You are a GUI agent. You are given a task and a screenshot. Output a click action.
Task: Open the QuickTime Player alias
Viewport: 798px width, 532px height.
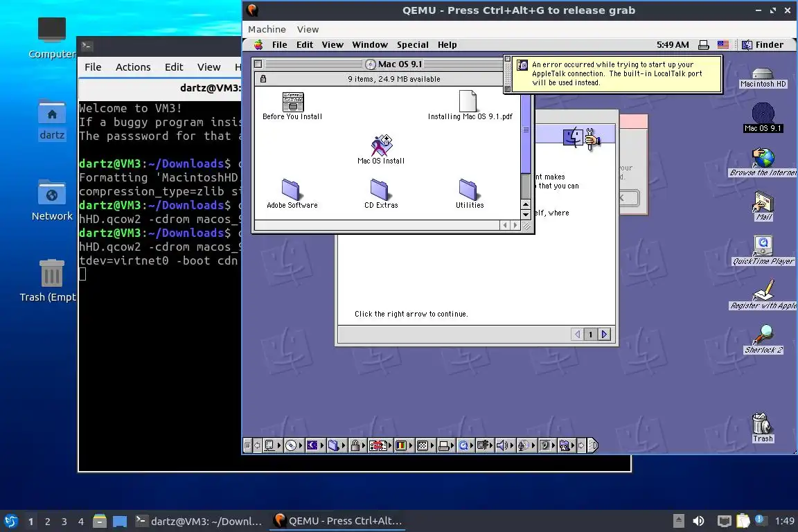[763, 247]
